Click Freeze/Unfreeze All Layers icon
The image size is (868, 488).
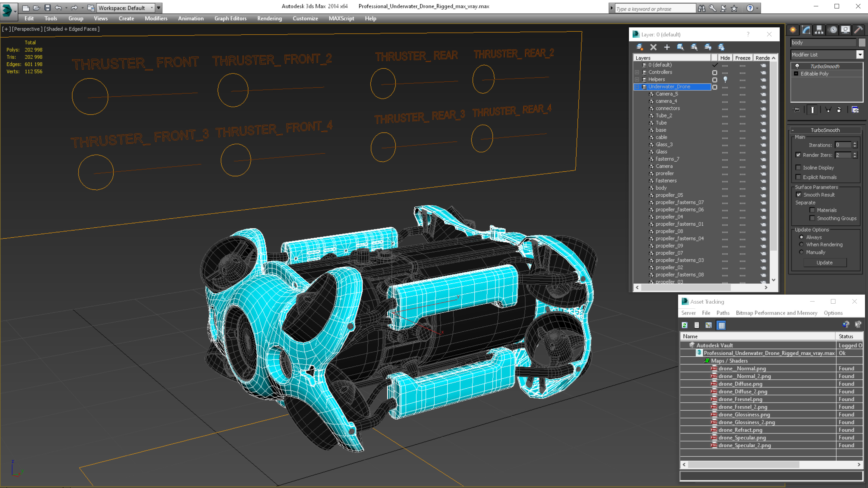click(721, 47)
